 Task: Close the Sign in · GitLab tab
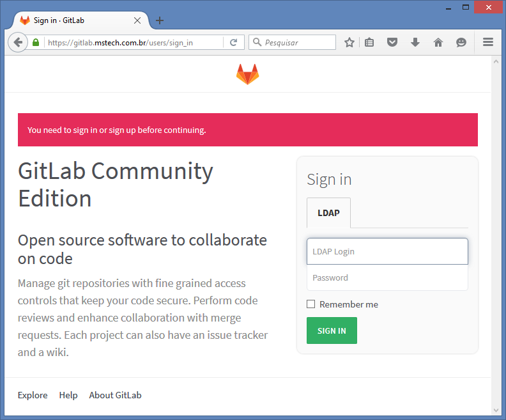[137, 20]
